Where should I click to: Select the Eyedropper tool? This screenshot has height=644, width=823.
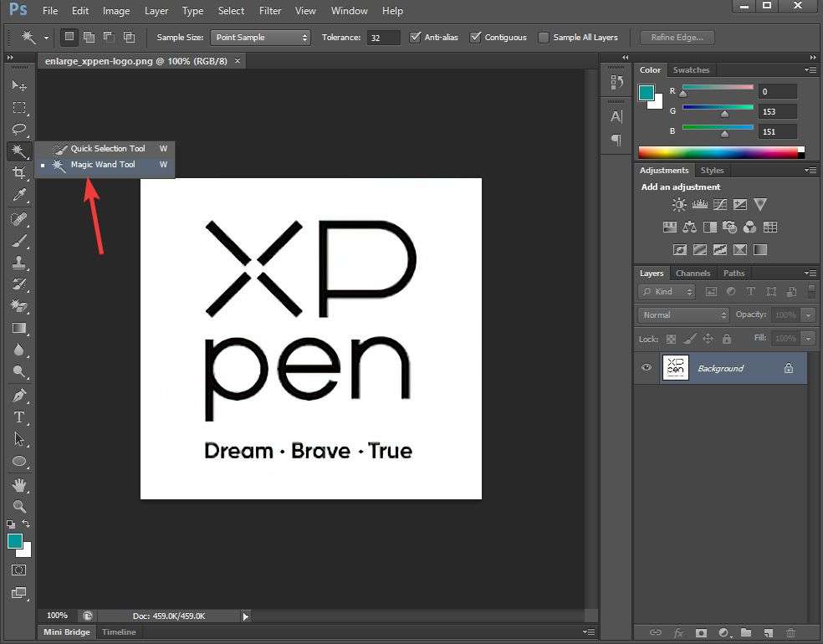click(18, 196)
